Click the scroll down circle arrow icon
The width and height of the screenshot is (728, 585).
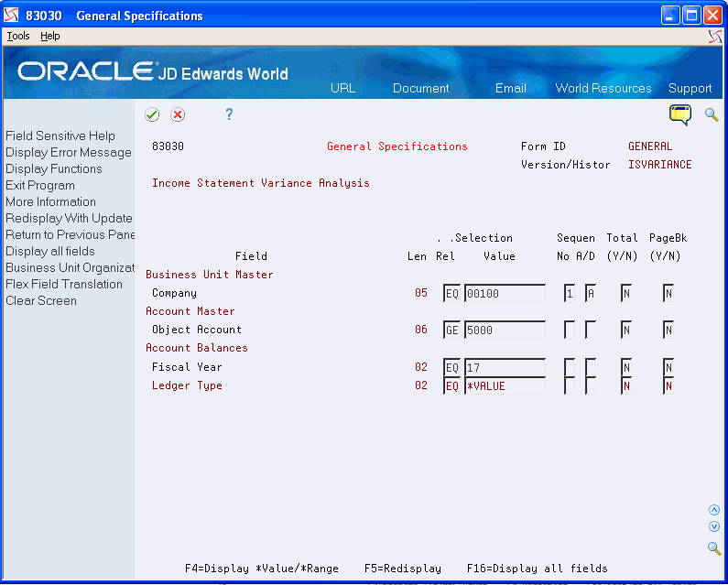(x=714, y=526)
